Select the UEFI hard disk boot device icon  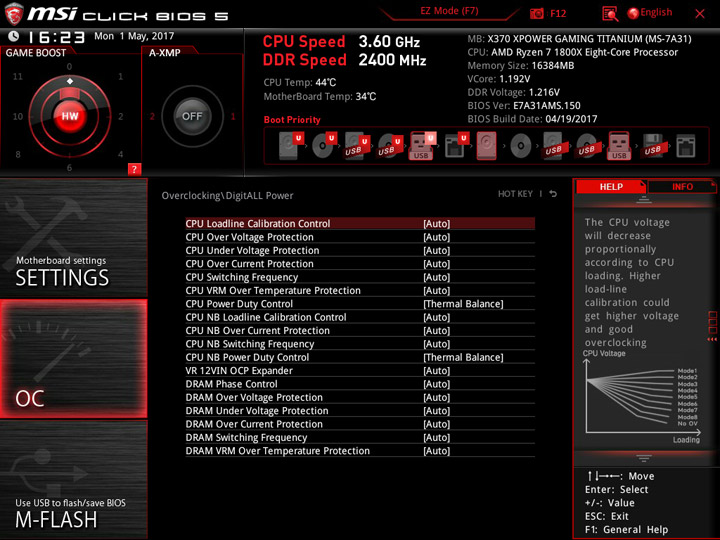point(291,146)
